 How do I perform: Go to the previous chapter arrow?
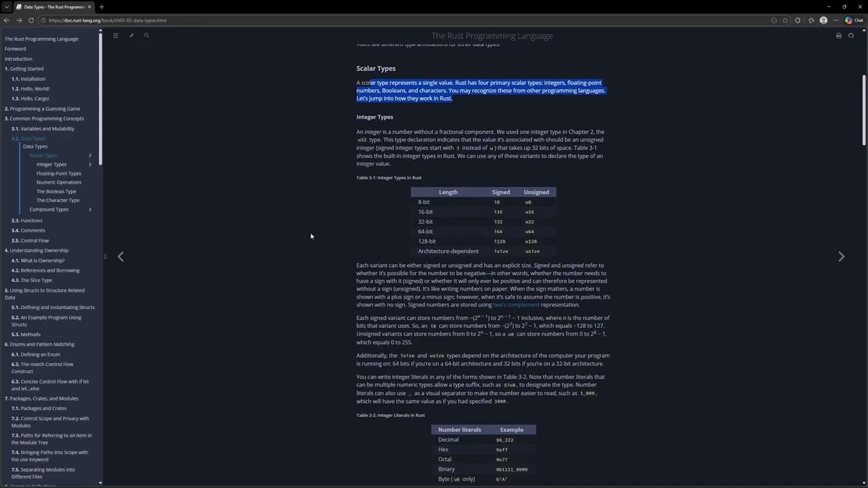coord(121,256)
